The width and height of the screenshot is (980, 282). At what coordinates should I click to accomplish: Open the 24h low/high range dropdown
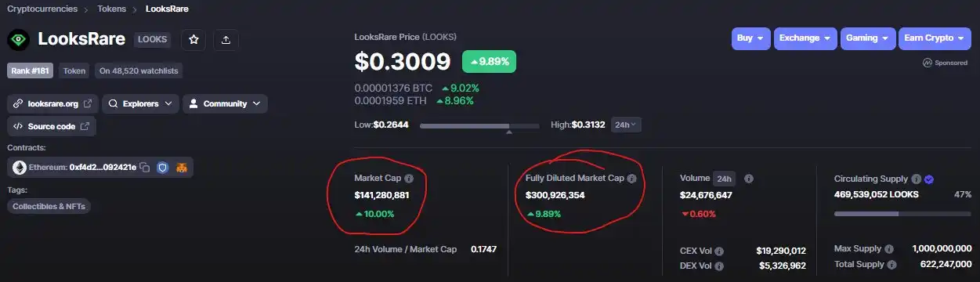[x=626, y=125]
